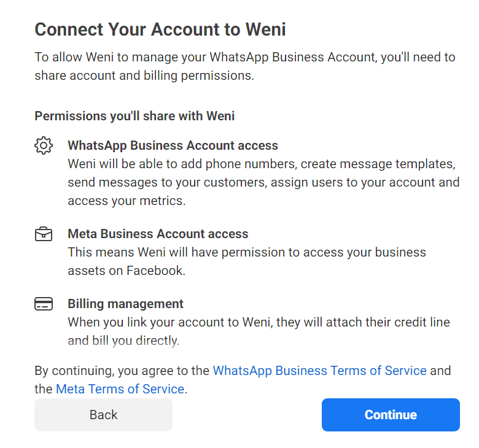The image size is (479, 448).
Task: Go back using the Back button
Action: pyautogui.click(x=103, y=415)
